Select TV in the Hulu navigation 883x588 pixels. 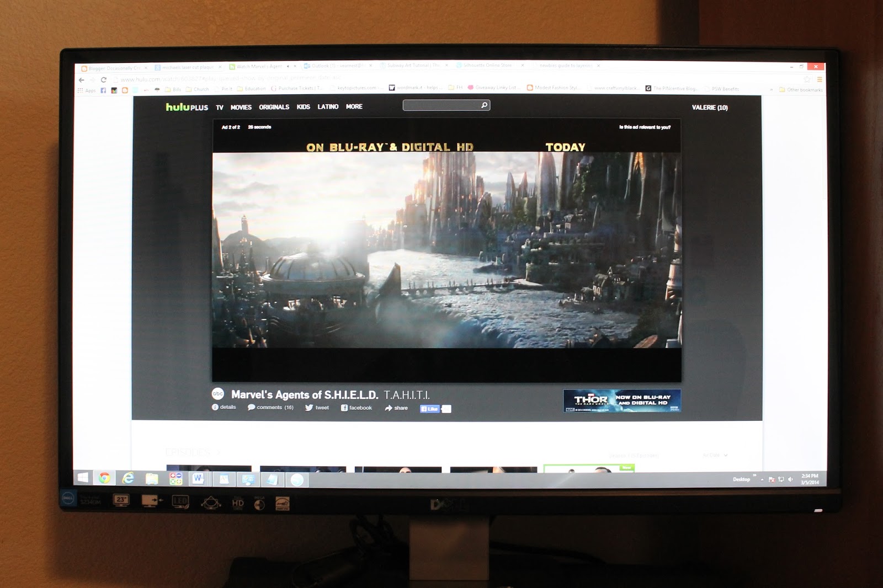(x=220, y=108)
